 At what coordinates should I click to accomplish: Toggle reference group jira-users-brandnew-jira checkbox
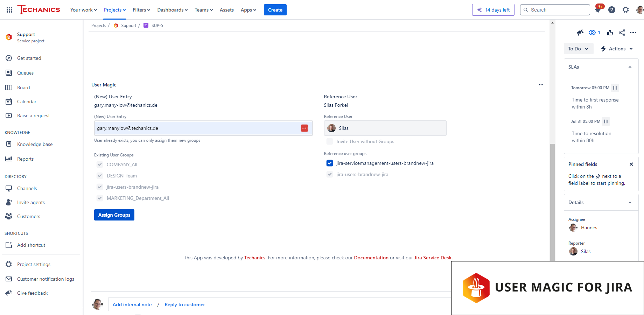(330, 174)
